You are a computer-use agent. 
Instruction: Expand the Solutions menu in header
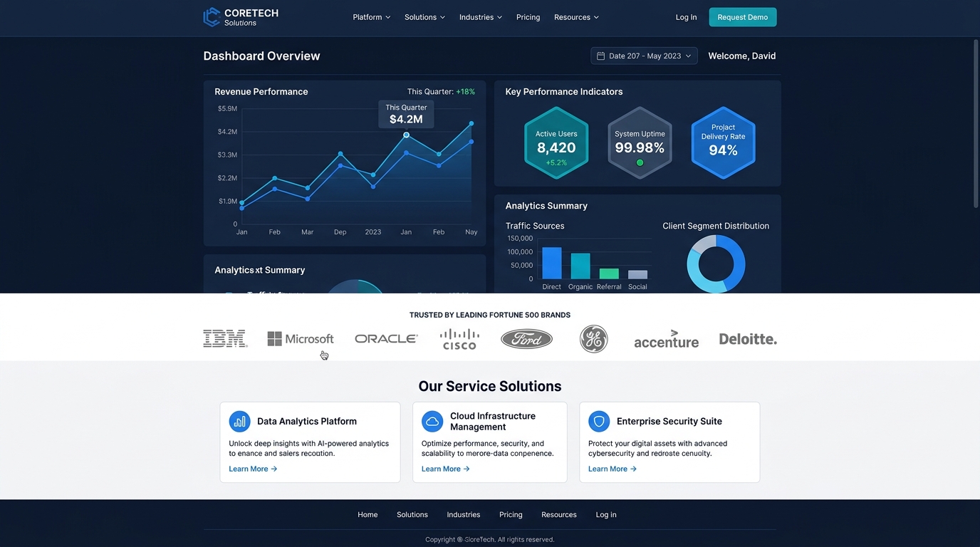(424, 17)
